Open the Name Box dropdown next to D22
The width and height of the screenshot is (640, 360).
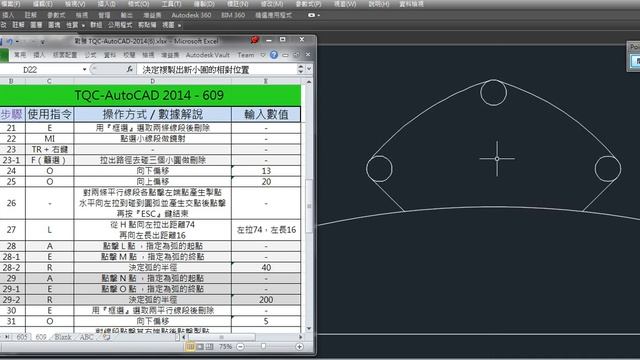(x=84, y=69)
